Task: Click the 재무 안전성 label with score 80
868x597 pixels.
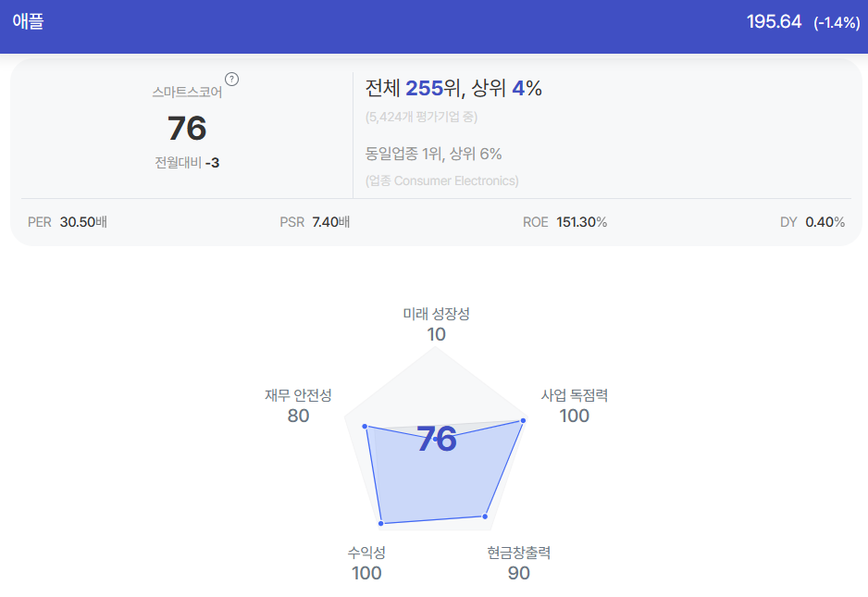Action: coord(298,406)
